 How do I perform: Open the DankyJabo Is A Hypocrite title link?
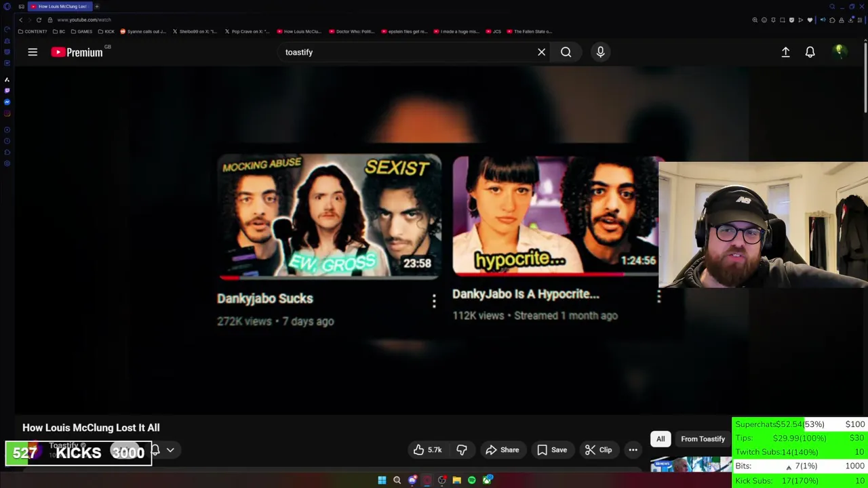coord(526,293)
